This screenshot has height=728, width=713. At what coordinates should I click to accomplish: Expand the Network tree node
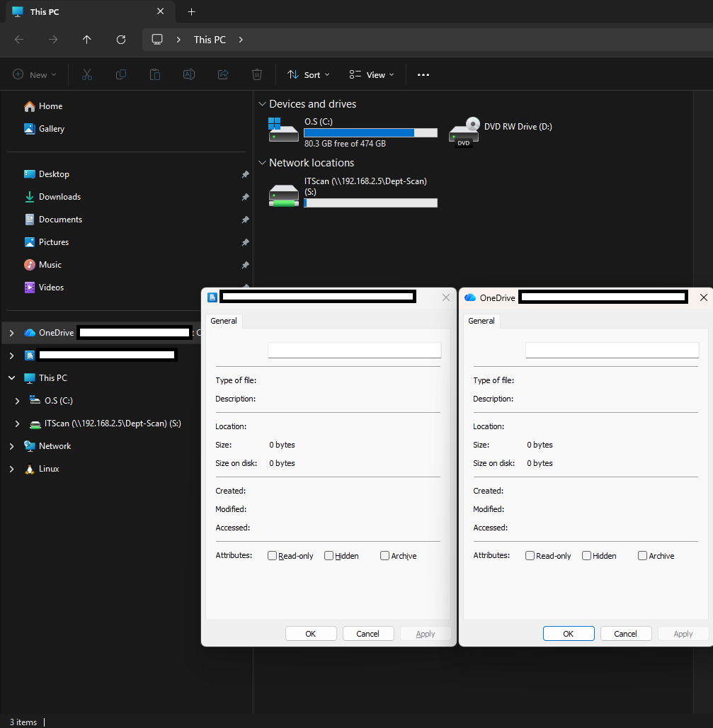11,446
